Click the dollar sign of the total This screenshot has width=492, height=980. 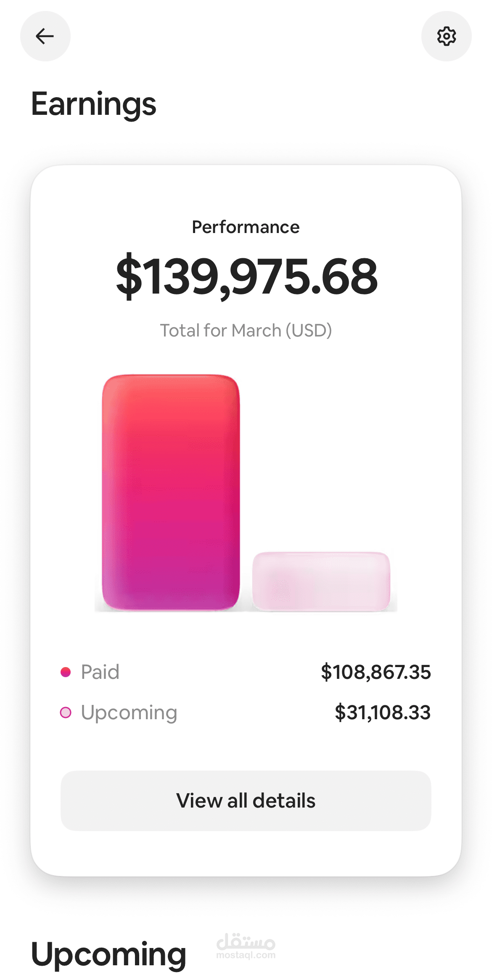[129, 276]
